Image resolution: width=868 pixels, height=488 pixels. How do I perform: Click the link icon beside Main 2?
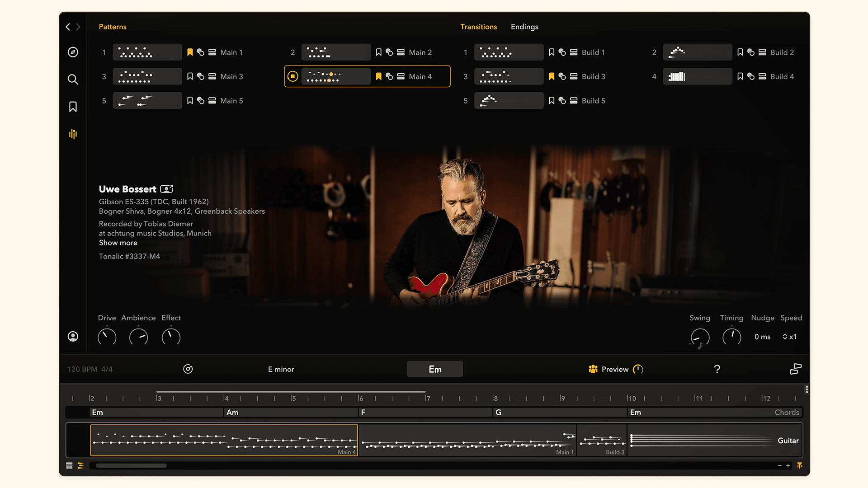coord(389,52)
